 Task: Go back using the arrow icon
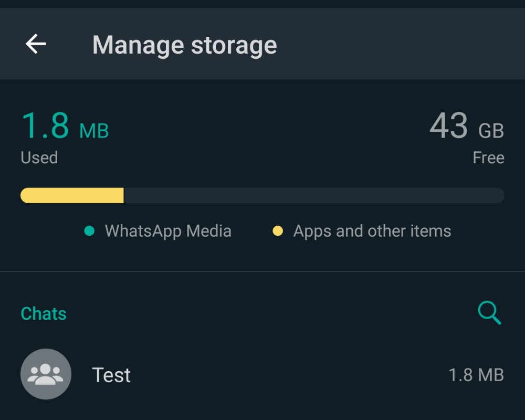36,44
